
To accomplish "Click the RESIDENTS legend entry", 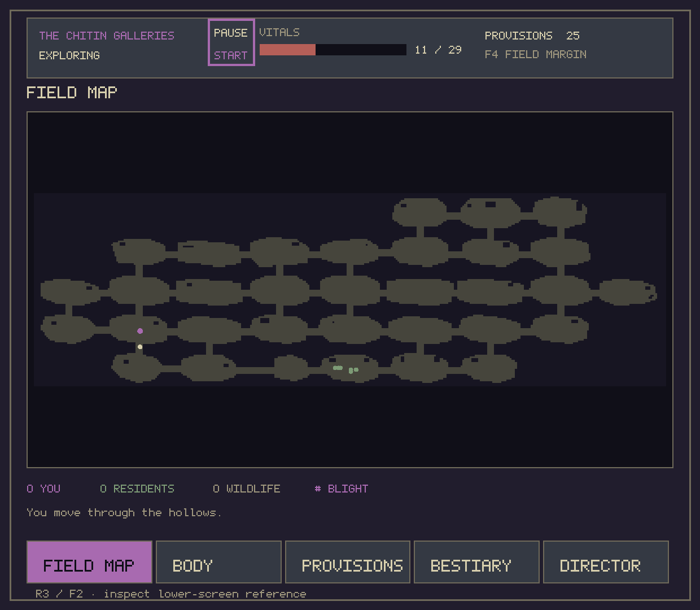I will [x=137, y=489].
